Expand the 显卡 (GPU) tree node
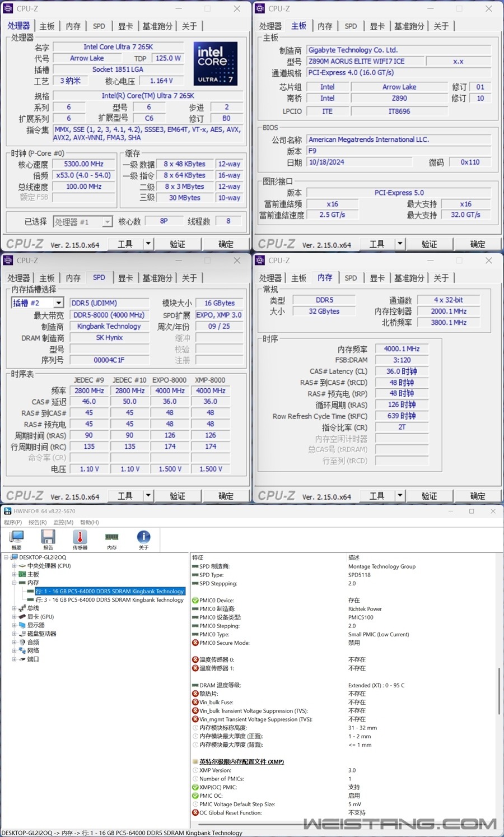This screenshot has height=837, width=504. coord(14,617)
